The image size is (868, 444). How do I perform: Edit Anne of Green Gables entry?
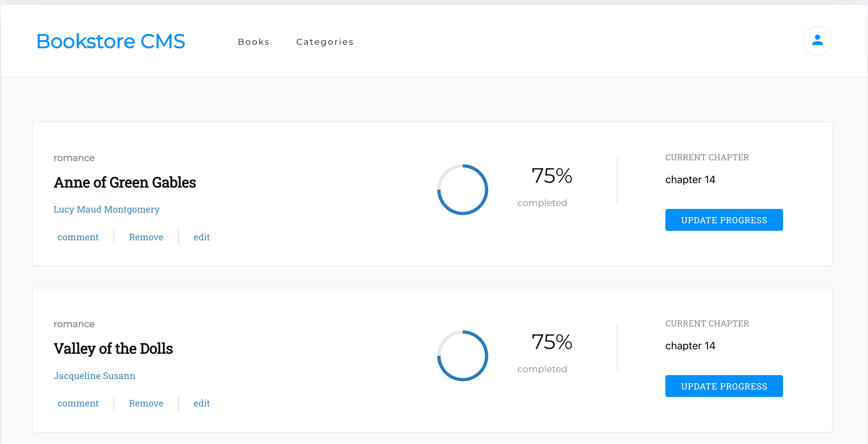[x=202, y=237]
